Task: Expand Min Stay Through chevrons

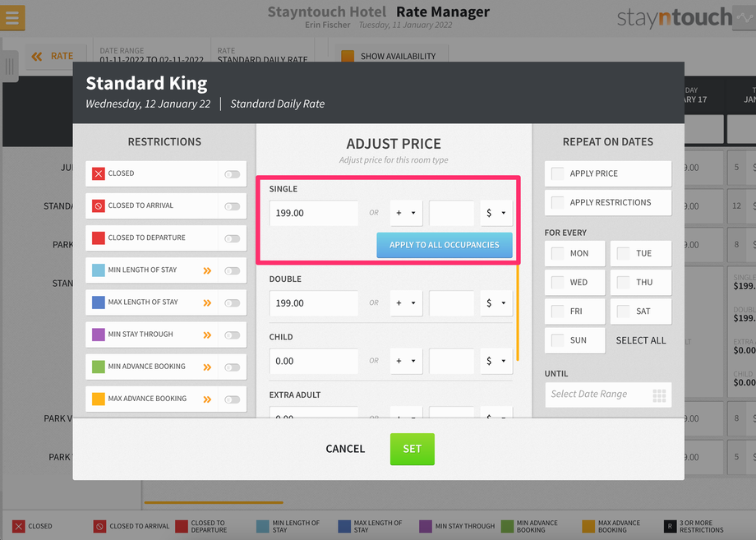Action: click(x=207, y=335)
